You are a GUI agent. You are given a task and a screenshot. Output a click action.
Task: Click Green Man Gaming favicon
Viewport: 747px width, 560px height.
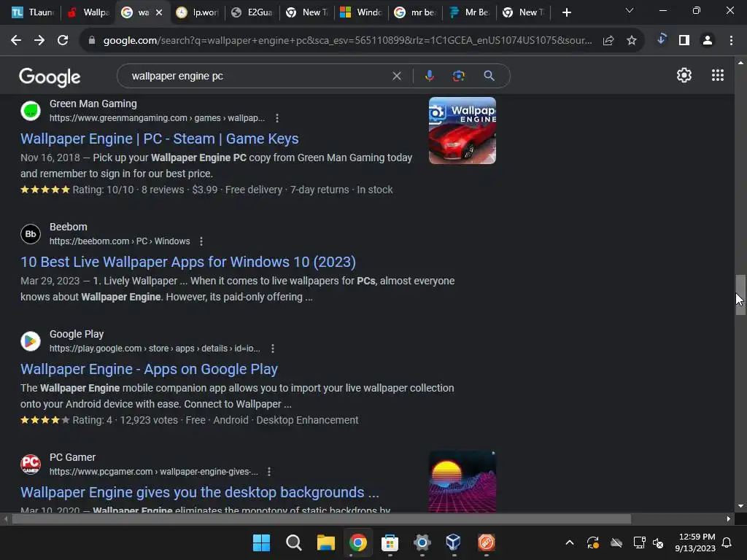31,111
